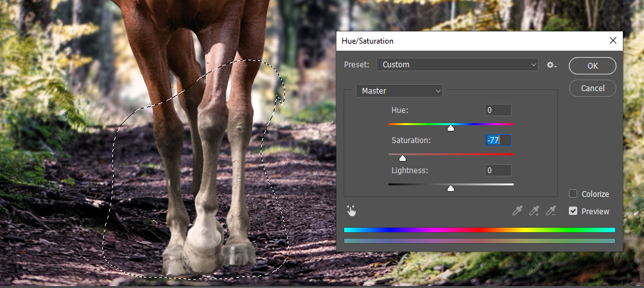The image size is (644, 288).
Task: Click the lower desaturated color bar
Action: click(479, 241)
